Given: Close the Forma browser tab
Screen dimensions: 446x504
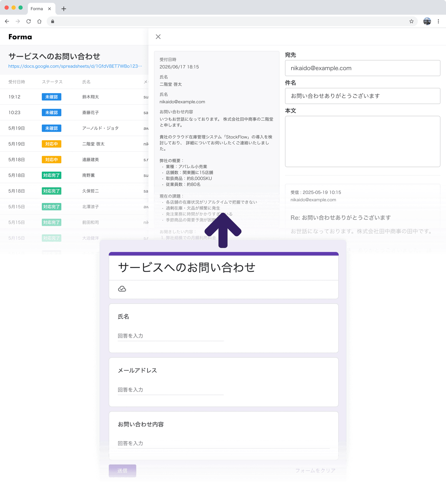Looking at the screenshot, I should pos(49,9).
